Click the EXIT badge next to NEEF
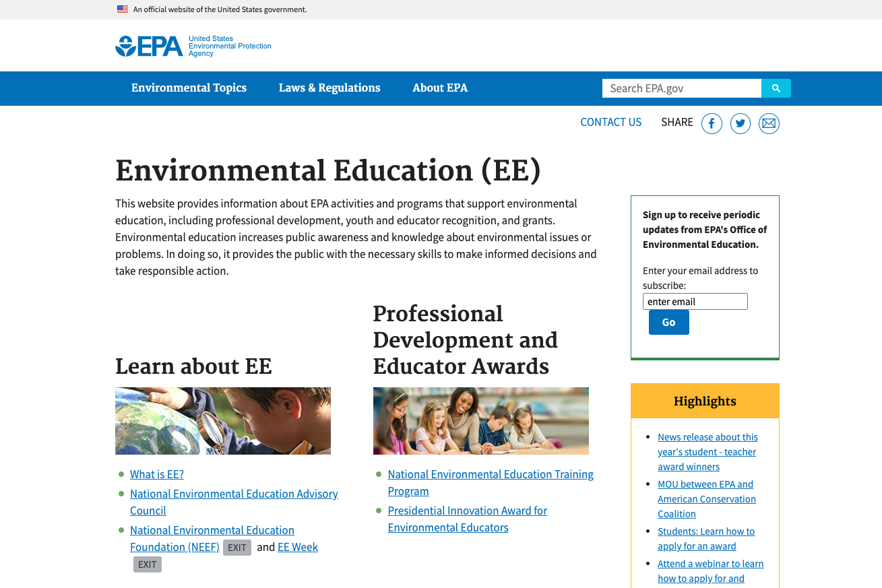 237,547
